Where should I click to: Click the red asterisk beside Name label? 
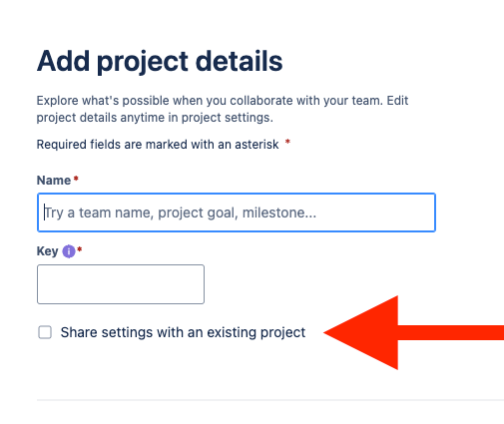pyautogui.click(x=76, y=179)
